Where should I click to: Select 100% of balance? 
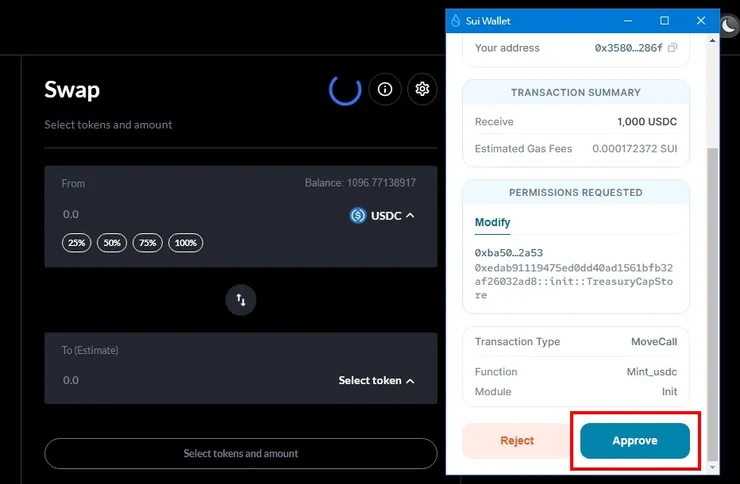coord(185,243)
